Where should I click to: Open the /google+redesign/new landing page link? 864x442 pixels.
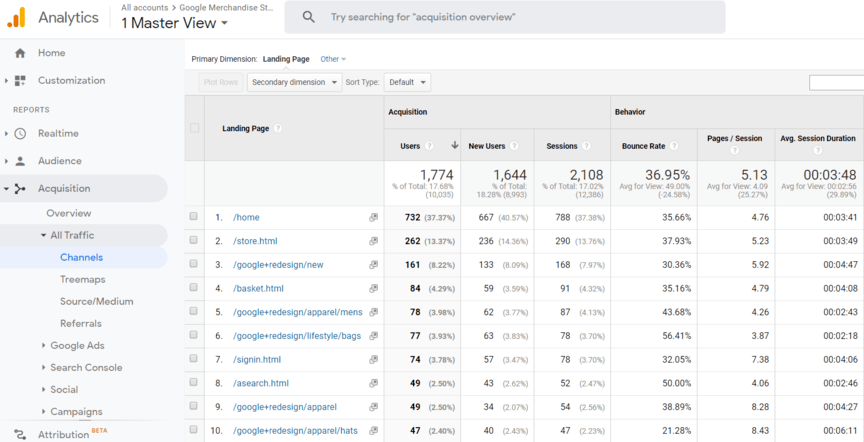point(278,265)
